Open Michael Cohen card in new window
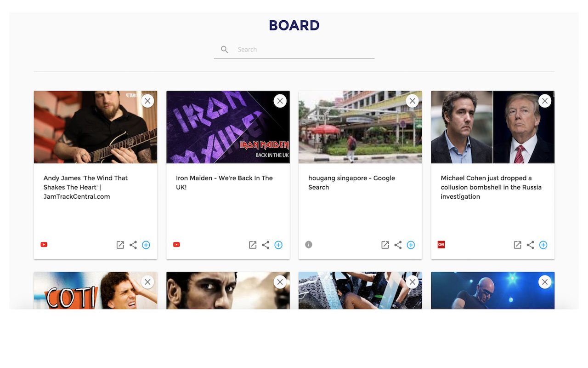 pyautogui.click(x=517, y=245)
